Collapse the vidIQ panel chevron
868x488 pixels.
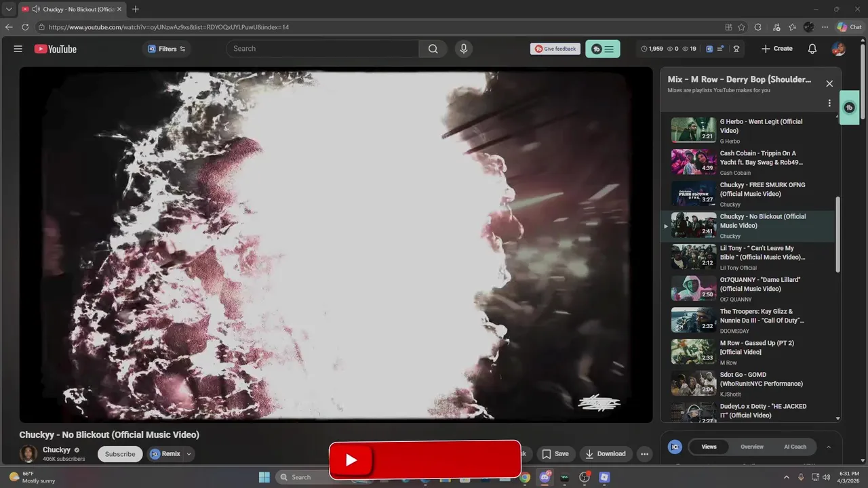[x=828, y=447]
